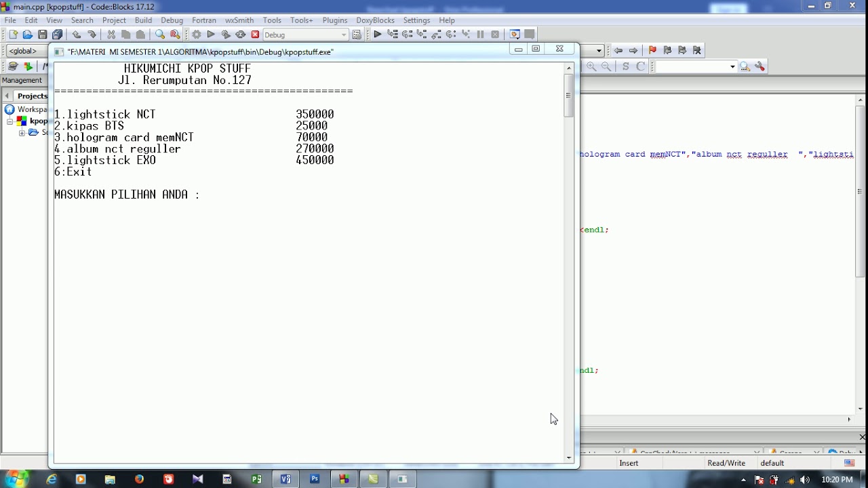868x488 pixels.
Task: Undo the last edit via toolbar arrow
Action: pos(77,35)
